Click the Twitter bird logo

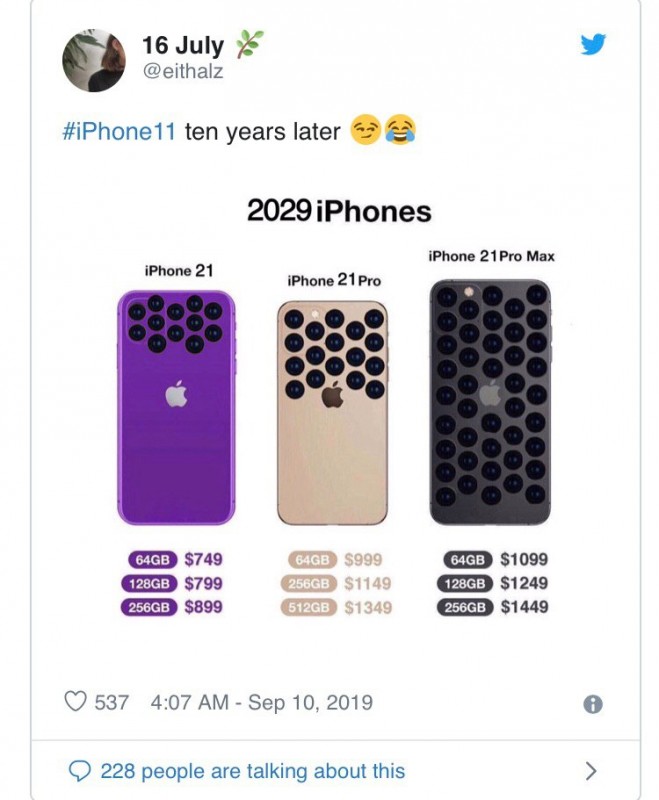[593, 45]
